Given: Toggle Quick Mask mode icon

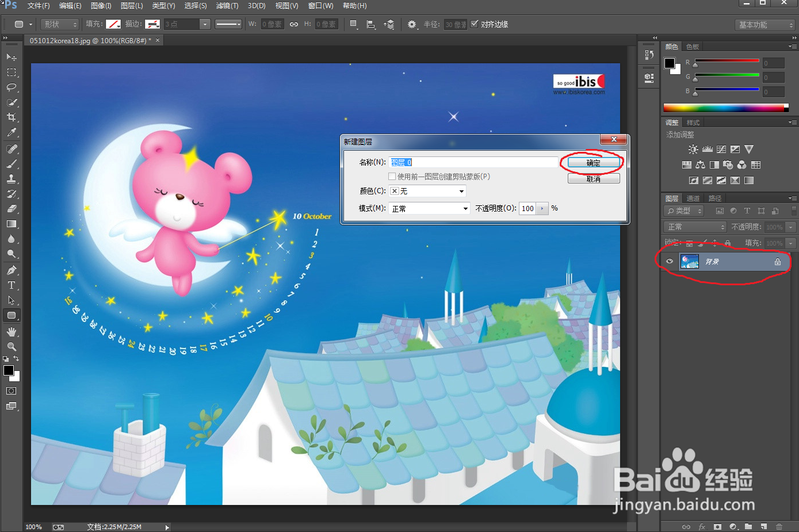Looking at the screenshot, I should tap(11, 391).
